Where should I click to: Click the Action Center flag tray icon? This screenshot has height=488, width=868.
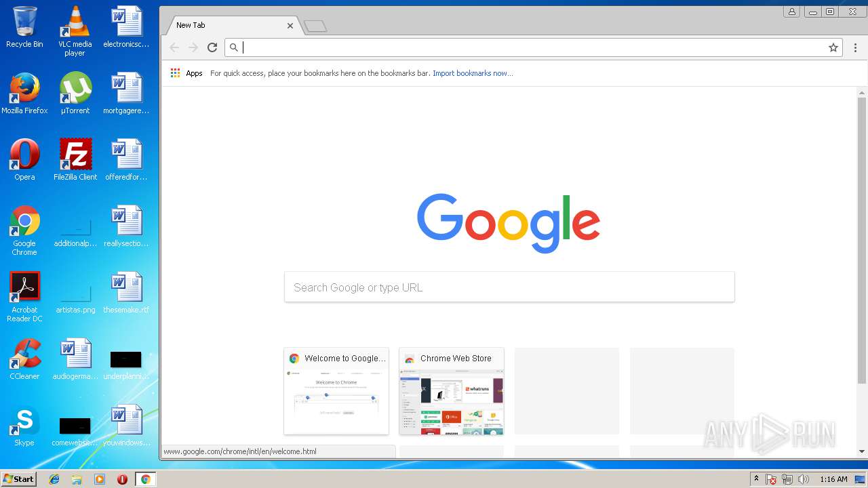771,479
